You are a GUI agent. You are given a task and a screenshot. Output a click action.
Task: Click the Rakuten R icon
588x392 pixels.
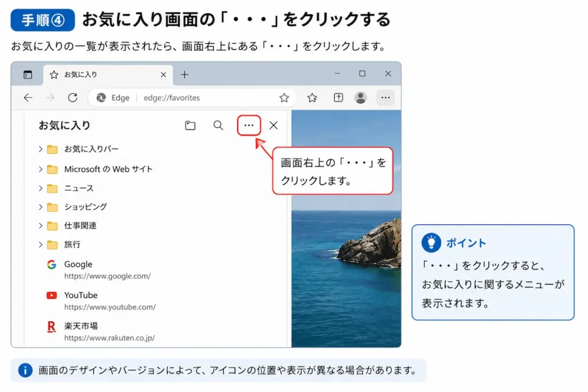point(51,327)
